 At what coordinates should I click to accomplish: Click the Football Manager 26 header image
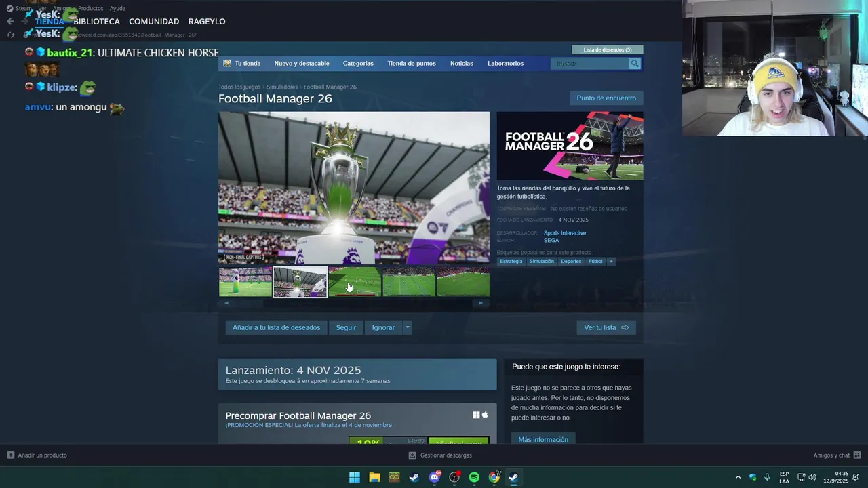pos(570,146)
